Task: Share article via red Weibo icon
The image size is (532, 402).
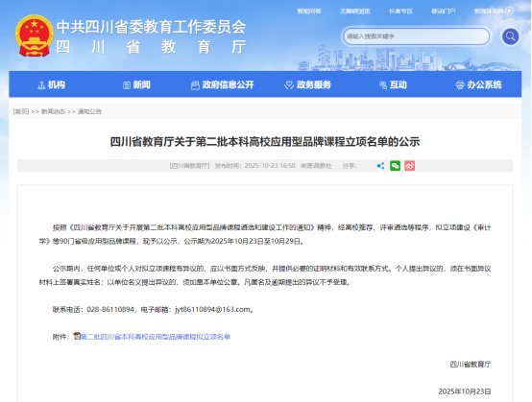Action: click(409, 166)
